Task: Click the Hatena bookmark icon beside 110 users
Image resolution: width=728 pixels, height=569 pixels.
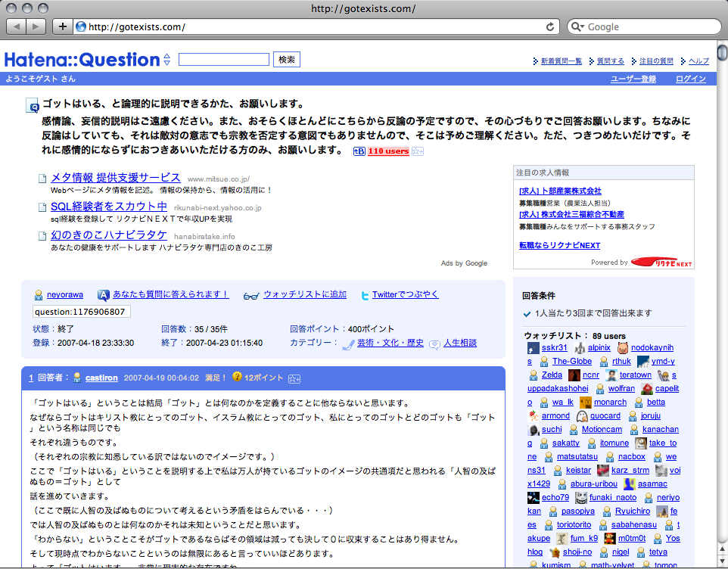Action: tap(359, 151)
